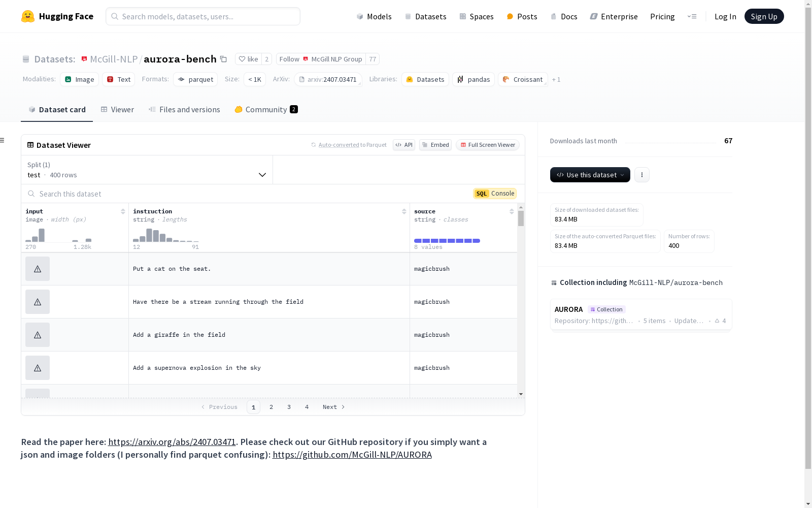Go to page 2 of the dataset
This screenshot has height=508, width=812.
click(x=272, y=407)
